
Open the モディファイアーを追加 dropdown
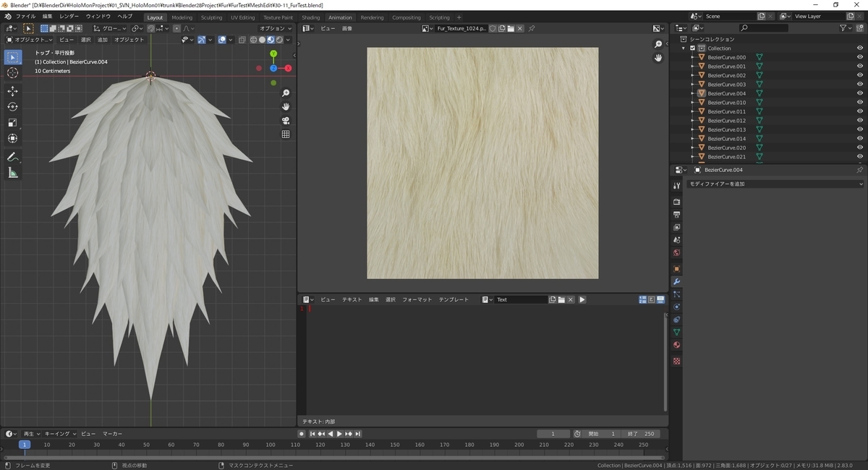tap(774, 184)
